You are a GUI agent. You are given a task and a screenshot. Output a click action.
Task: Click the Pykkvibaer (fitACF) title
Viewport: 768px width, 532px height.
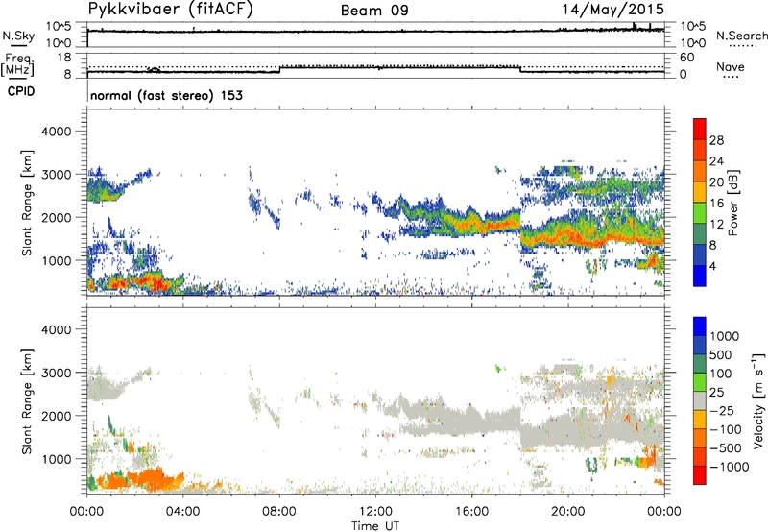pos(170,10)
